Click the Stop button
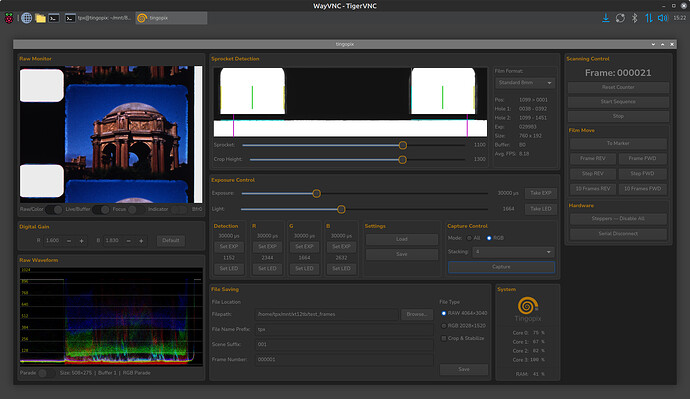The height and width of the screenshot is (399, 690). (x=618, y=116)
